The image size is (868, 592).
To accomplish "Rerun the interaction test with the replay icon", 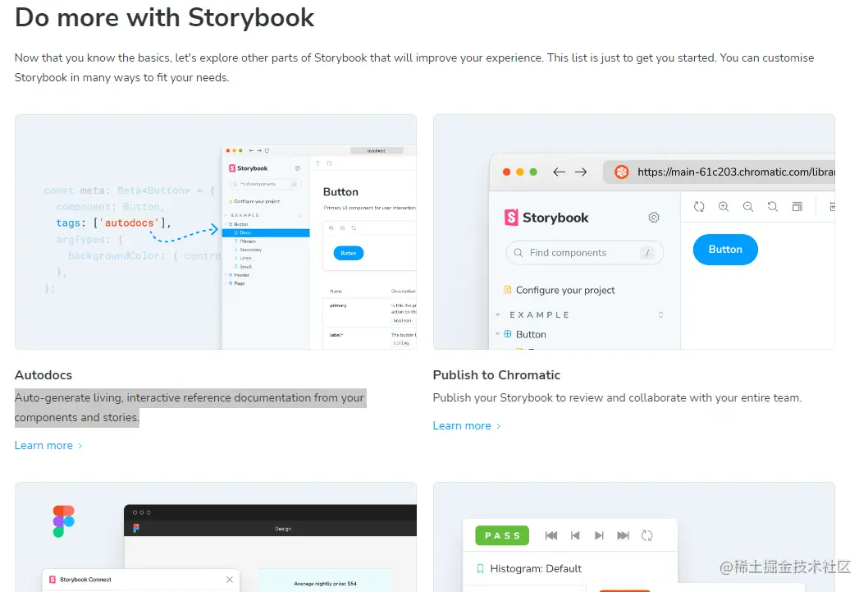I will [646, 535].
